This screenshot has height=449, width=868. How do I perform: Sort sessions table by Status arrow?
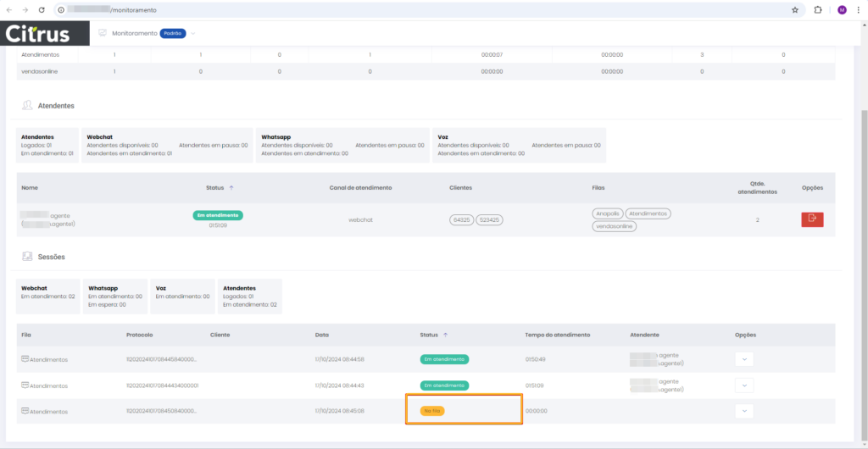(x=445, y=335)
